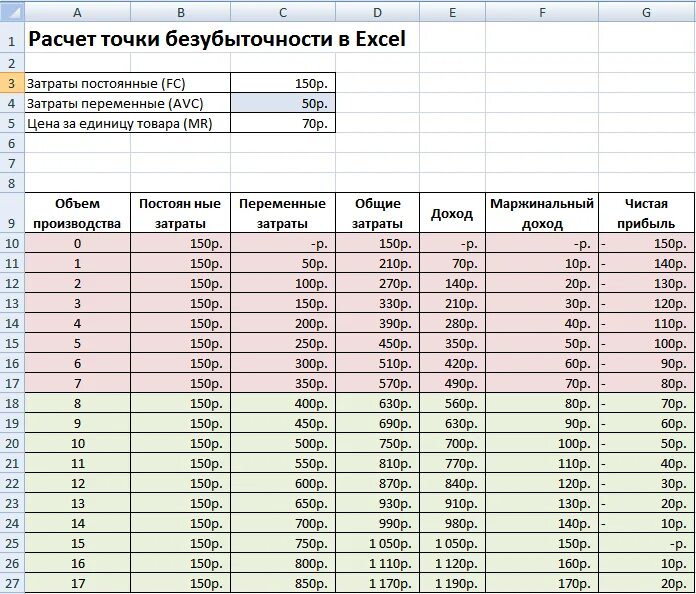The image size is (696, 594).
Task: Click header 'Постоян ные затраты'
Action: (181, 213)
